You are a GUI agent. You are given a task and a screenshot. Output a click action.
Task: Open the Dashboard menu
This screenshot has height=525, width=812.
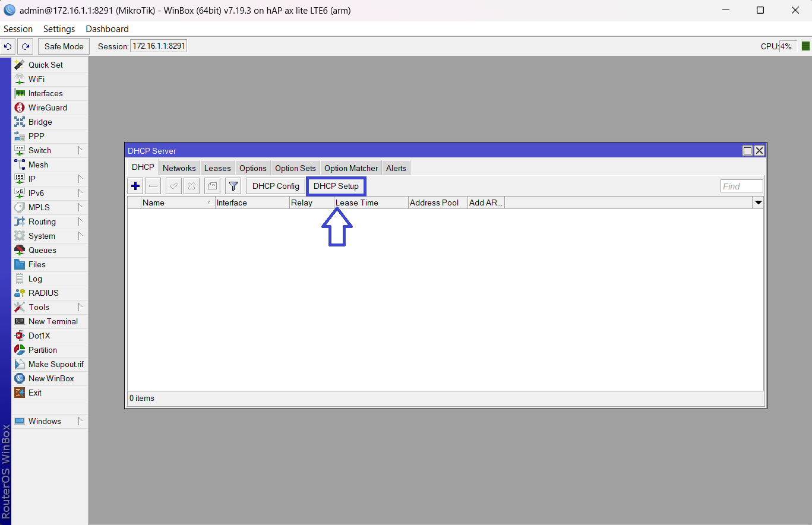[x=107, y=29]
